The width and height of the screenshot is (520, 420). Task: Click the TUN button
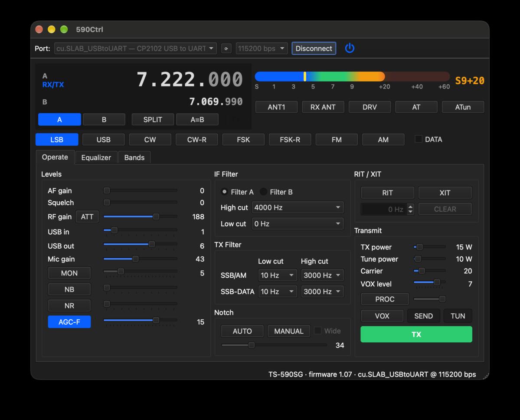point(458,316)
